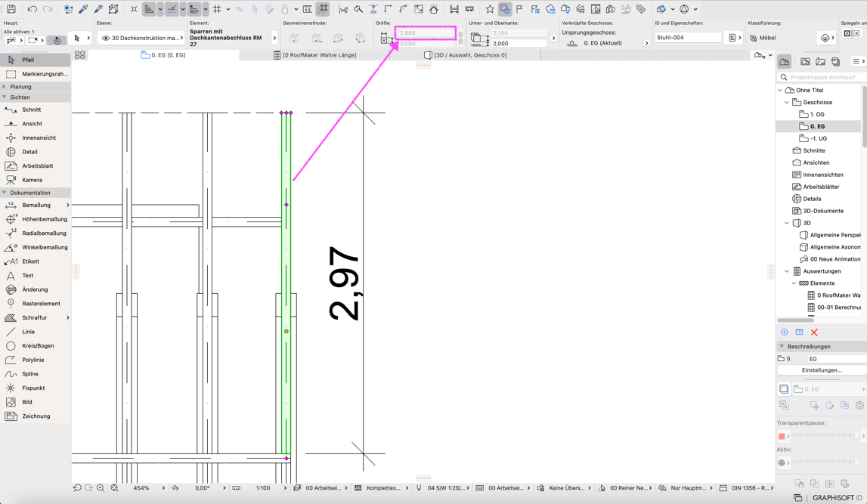Click the Projektmappe search field

tap(821, 77)
